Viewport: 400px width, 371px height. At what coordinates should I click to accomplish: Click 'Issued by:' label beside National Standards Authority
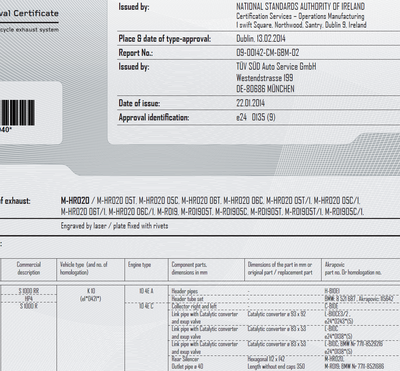click(134, 7)
